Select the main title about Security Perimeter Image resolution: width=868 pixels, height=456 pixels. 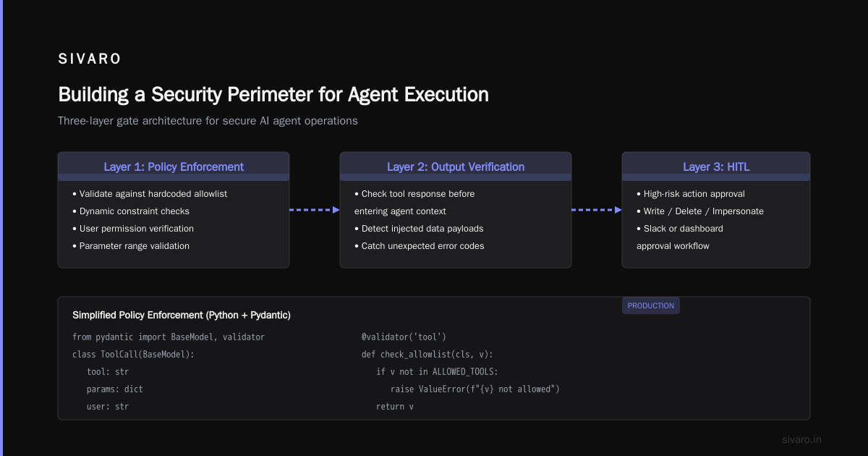coord(273,94)
